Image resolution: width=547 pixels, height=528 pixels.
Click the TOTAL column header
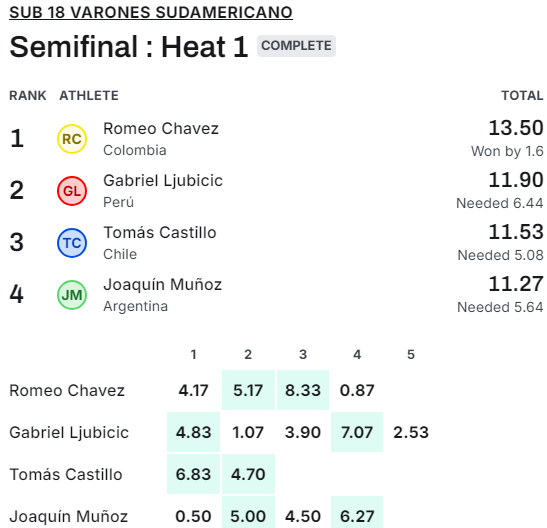pos(522,95)
